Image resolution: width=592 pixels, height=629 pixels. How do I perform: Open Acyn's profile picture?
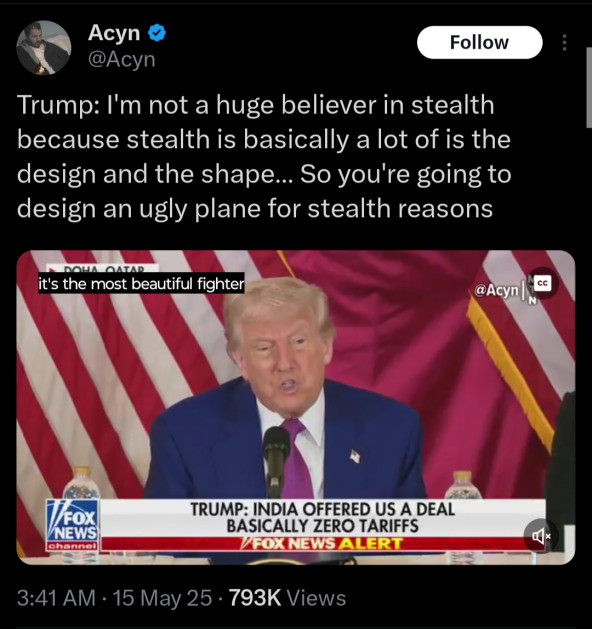[x=43, y=48]
